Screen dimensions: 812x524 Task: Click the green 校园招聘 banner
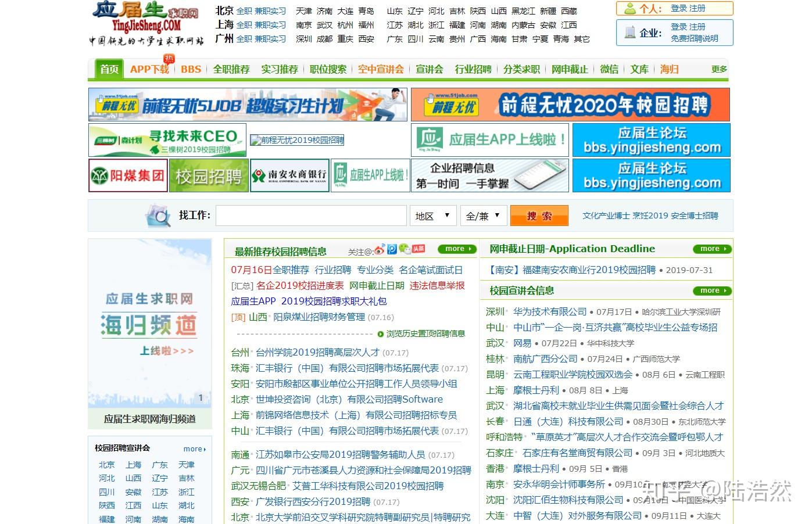(x=209, y=175)
